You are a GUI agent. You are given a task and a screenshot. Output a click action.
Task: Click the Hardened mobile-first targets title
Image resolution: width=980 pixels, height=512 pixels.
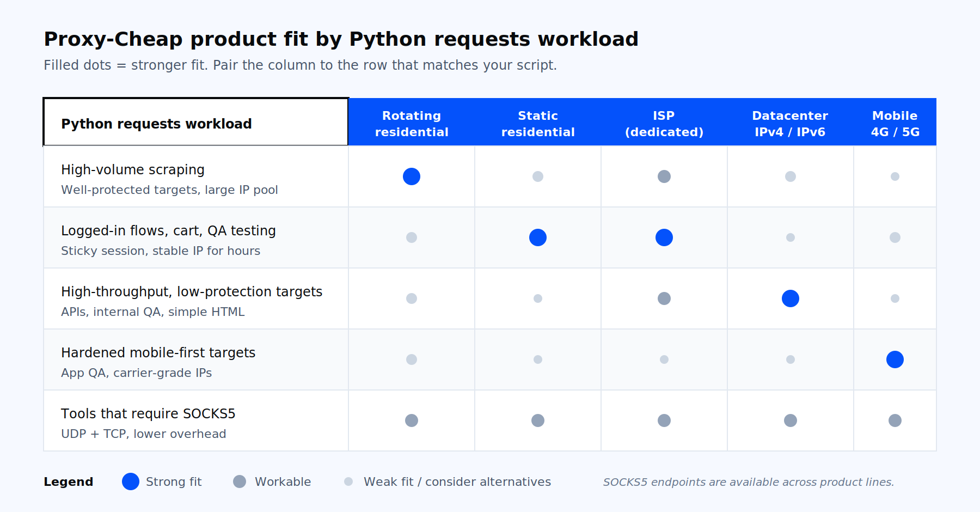point(158,353)
